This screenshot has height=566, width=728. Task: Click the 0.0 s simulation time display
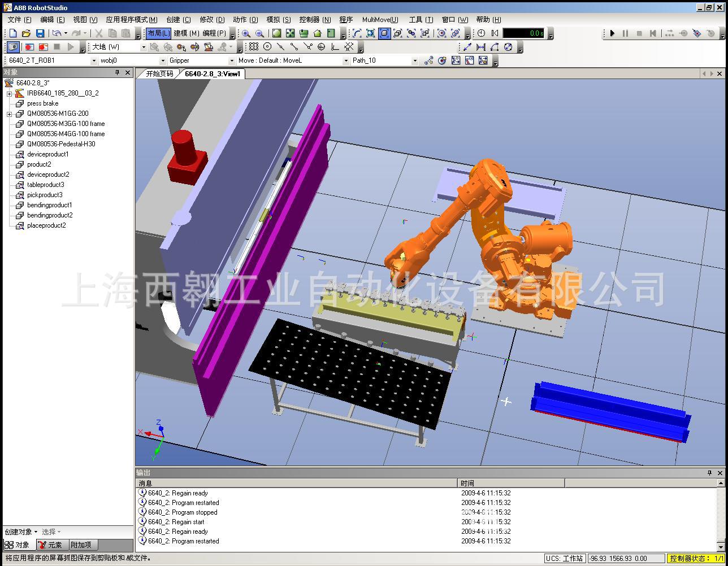pyautogui.click(x=523, y=33)
